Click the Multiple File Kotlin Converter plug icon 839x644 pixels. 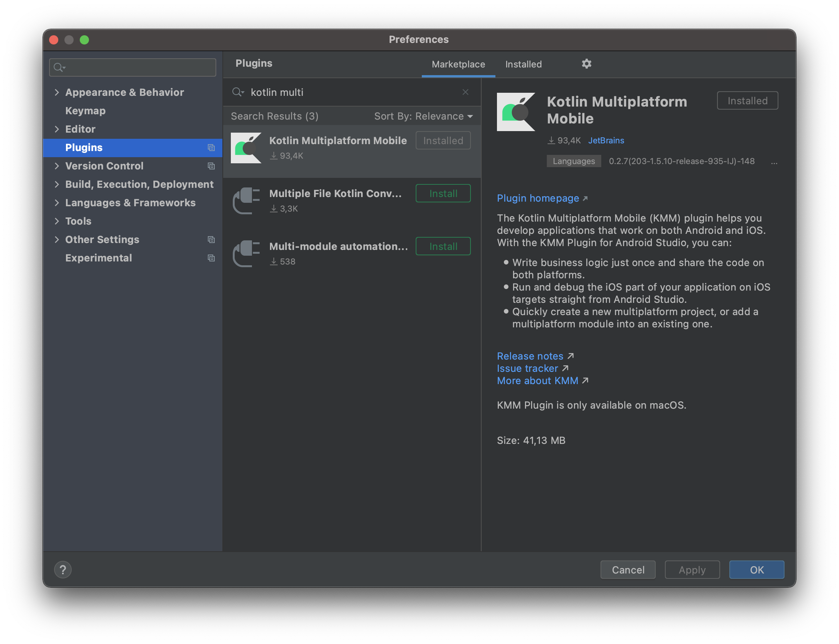pyautogui.click(x=246, y=201)
